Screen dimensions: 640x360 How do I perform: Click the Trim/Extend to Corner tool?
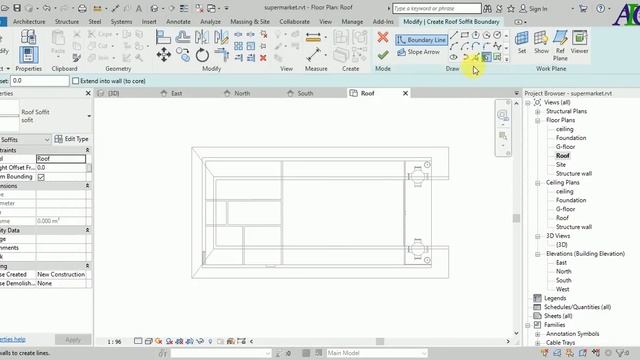coord(222,55)
